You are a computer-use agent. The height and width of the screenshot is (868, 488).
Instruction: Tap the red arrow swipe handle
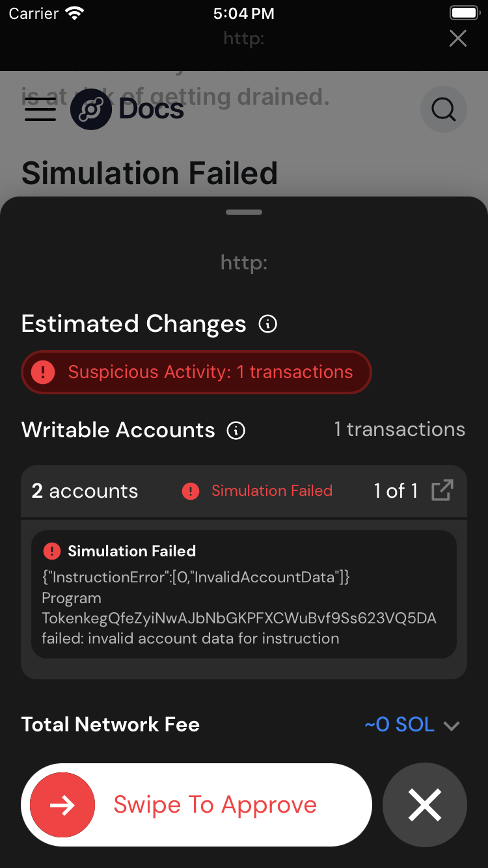point(62,805)
